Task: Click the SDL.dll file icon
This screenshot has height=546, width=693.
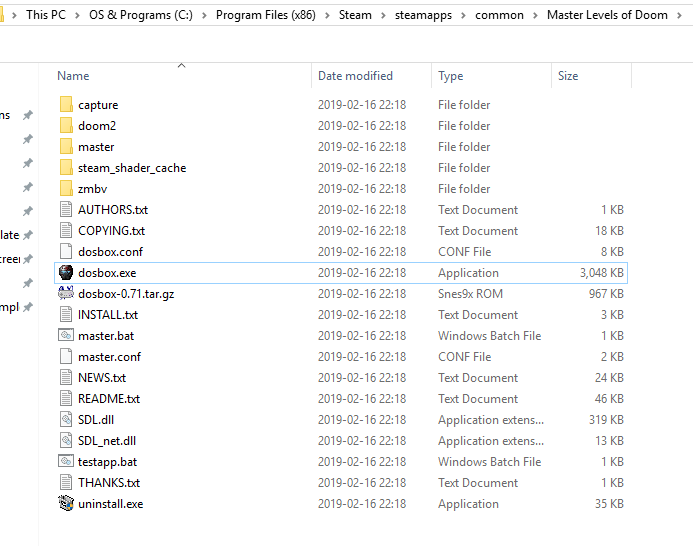Action: tap(66, 420)
